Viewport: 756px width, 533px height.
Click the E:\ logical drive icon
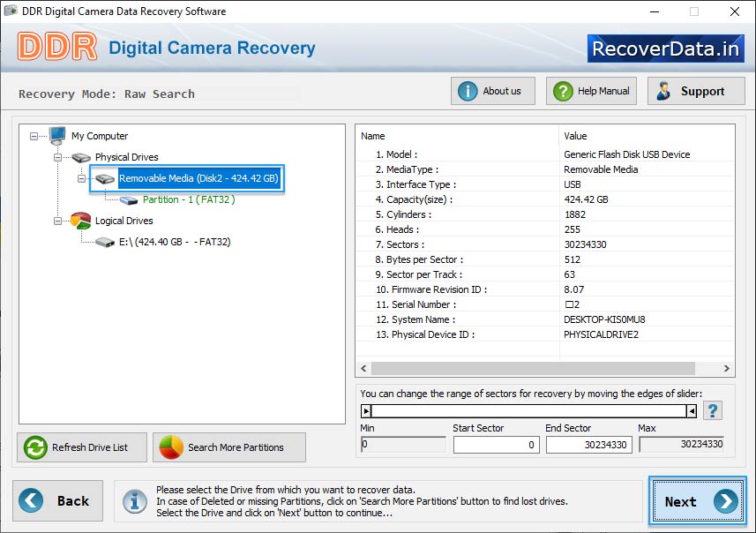tap(105, 242)
